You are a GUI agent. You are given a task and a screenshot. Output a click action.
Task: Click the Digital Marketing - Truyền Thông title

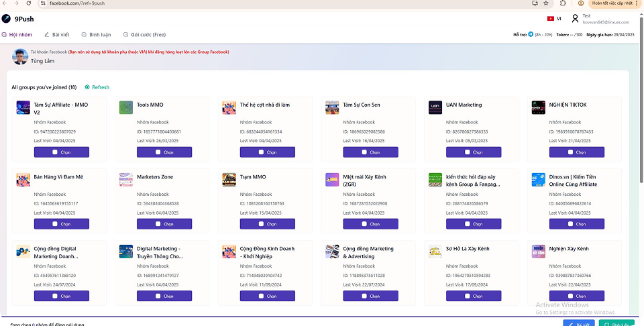pos(160,252)
